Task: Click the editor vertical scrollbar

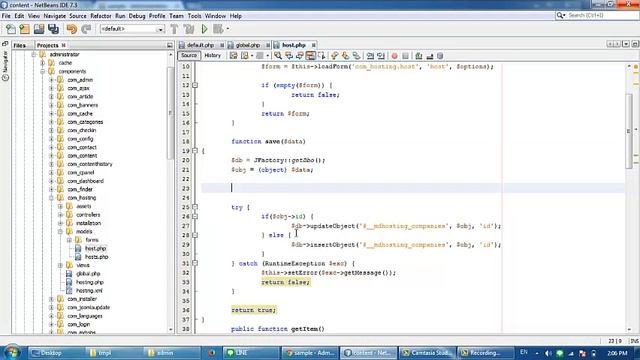Action: click(629, 131)
